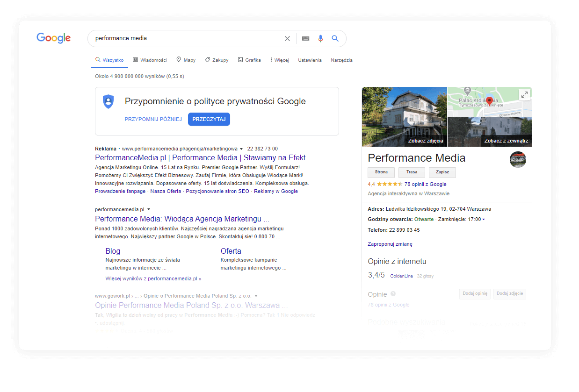Screen dimensions: 579x392
Task: Click phone number 22 899 03 45
Action: tap(404, 230)
